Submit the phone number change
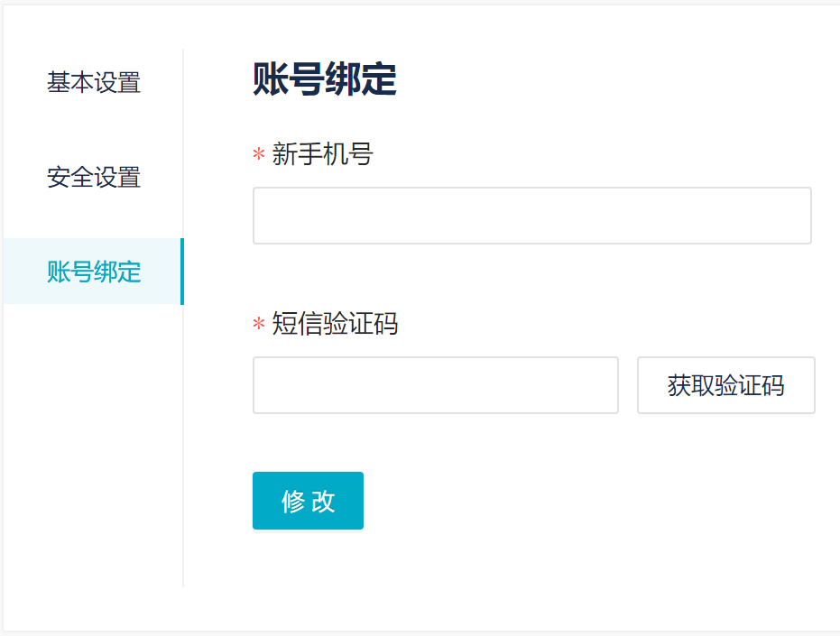 308,501
